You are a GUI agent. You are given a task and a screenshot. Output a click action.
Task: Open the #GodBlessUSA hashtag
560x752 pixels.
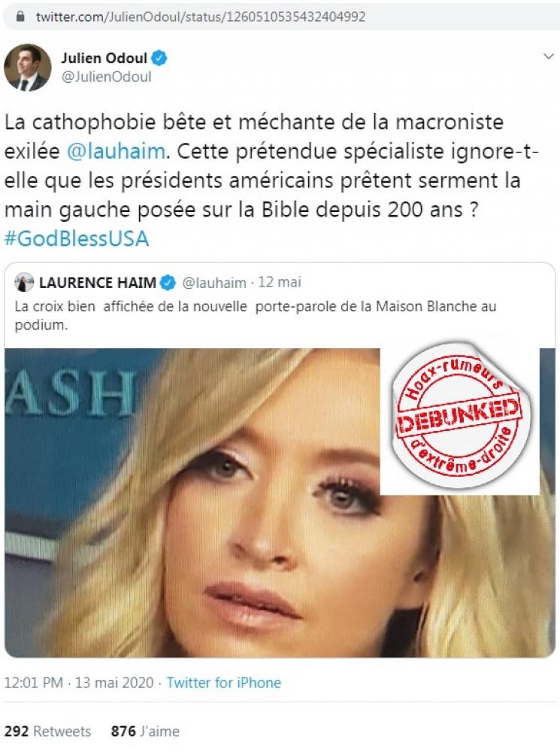click(x=77, y=239)
